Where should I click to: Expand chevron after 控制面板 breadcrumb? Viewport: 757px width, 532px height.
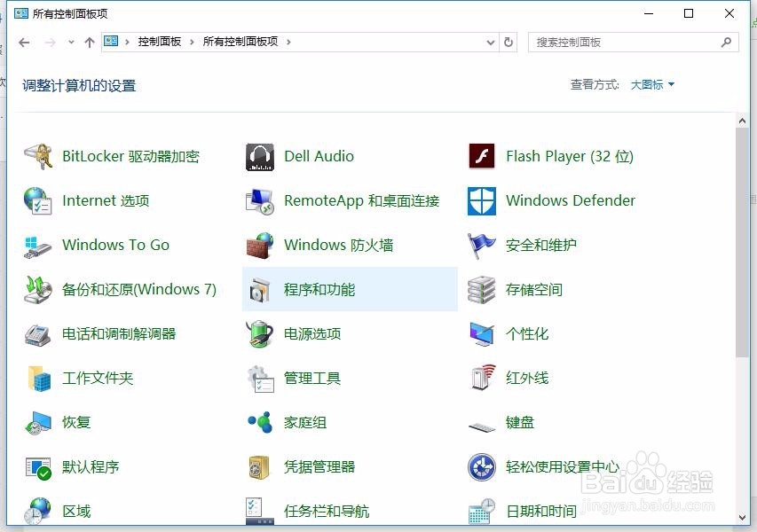point(192,42)
